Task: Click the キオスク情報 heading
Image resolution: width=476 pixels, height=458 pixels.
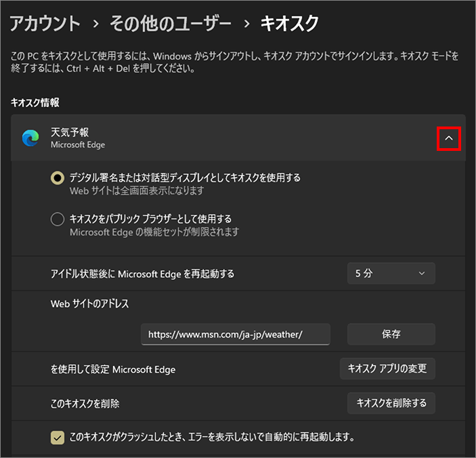Action: (35, 103)
